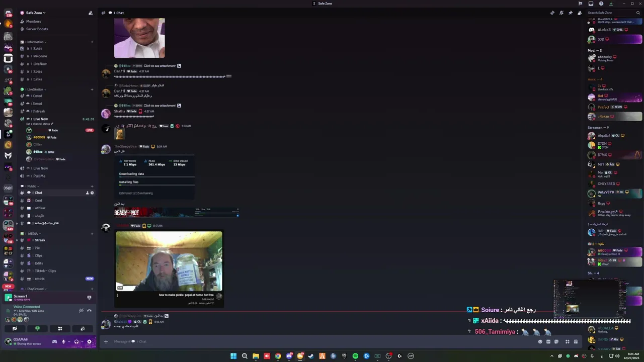Open the Safe Zone server dropdown

tap(35, 13)
